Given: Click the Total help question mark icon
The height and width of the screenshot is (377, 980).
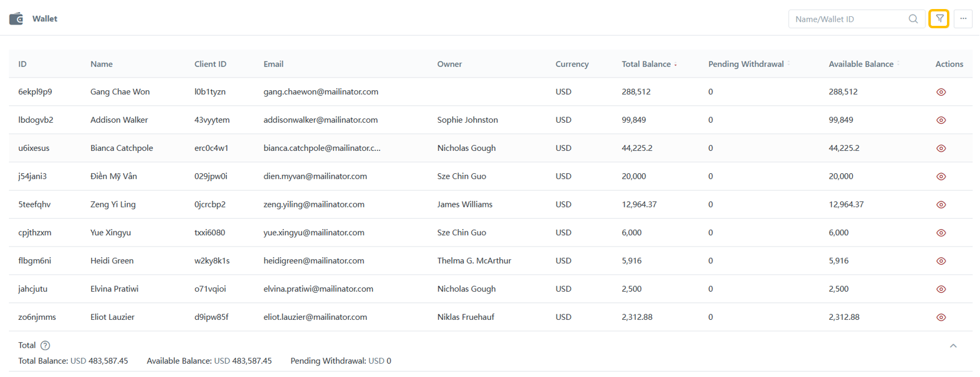Looking at the screenshot, I should pos(45,345).
